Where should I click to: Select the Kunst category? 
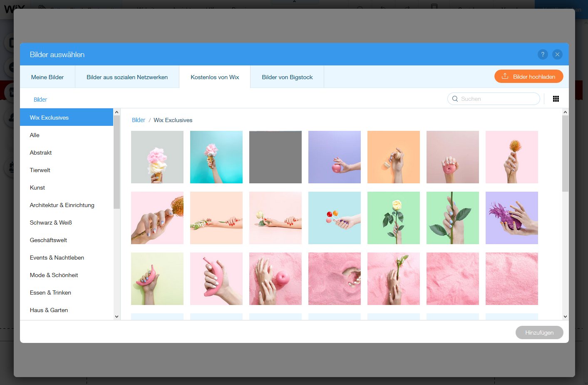pyautogui.click(x=67, y=187)
